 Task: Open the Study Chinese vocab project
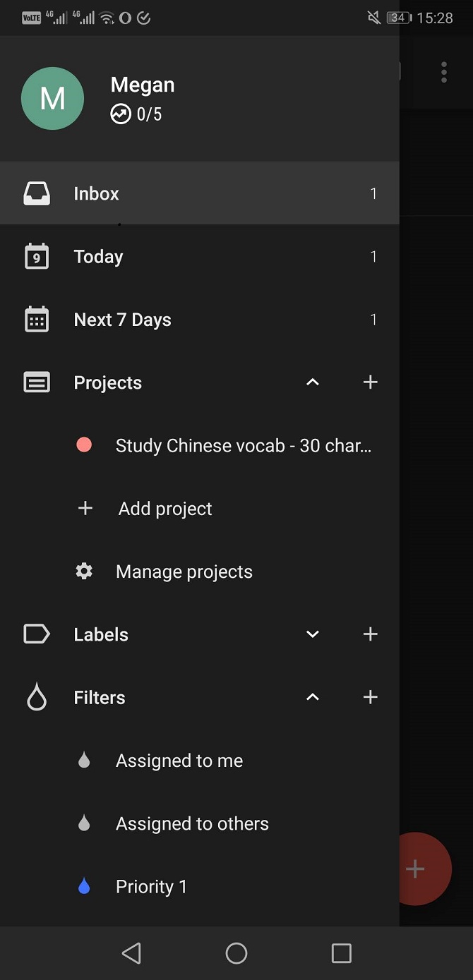pyautogui.click(x=243, y=445)
